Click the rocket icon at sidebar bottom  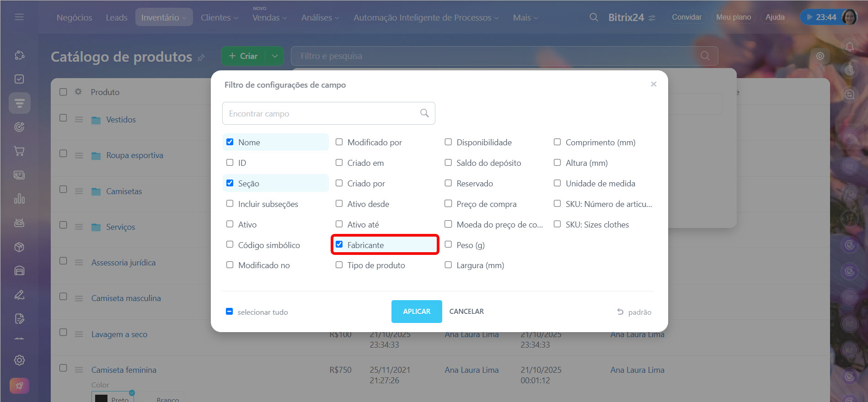point(19,386)
